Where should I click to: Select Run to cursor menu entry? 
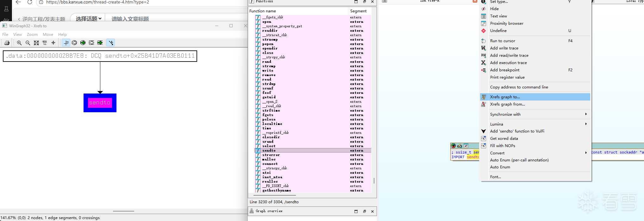click(x=535, y=41)
